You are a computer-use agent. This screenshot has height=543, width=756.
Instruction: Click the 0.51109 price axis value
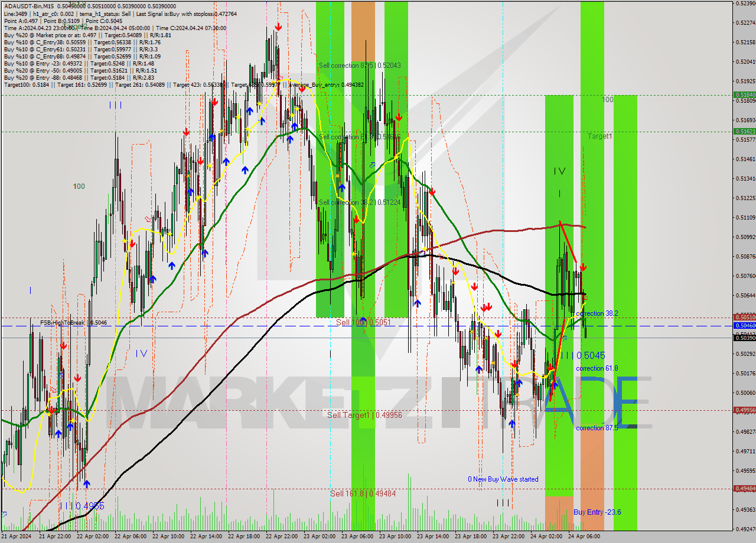[x=745, y=217]
